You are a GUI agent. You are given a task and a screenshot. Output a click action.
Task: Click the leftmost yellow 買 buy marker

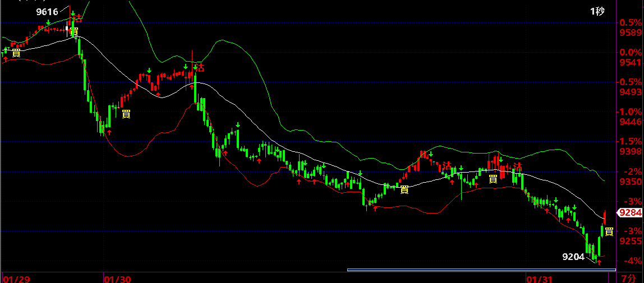coord(16,53)
